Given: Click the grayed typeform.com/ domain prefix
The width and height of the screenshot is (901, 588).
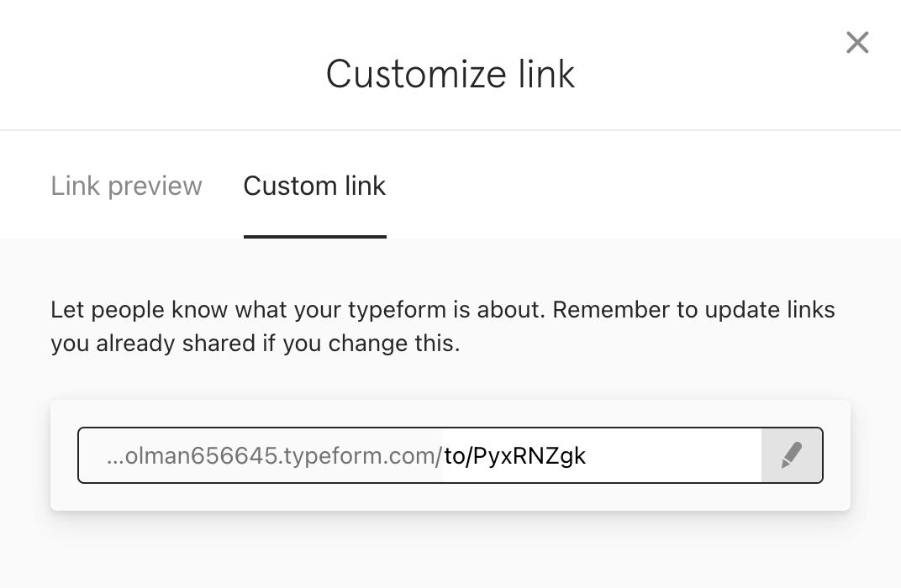Looking at the screenshot, I should click(362, 456).
